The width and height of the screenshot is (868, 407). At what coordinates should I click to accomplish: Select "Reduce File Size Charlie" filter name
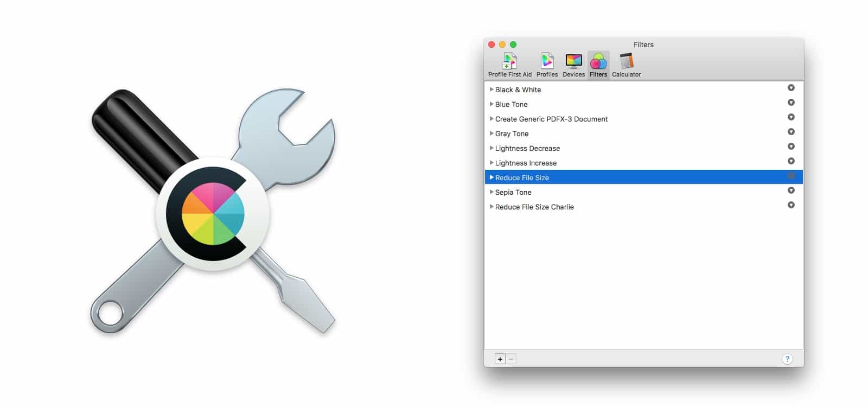(x=534, y=207)
